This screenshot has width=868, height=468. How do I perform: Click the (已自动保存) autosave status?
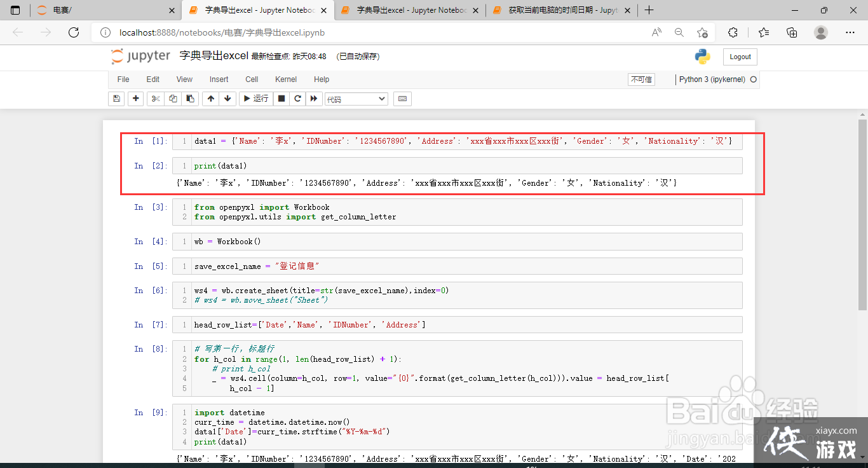[x=358, y=57]
